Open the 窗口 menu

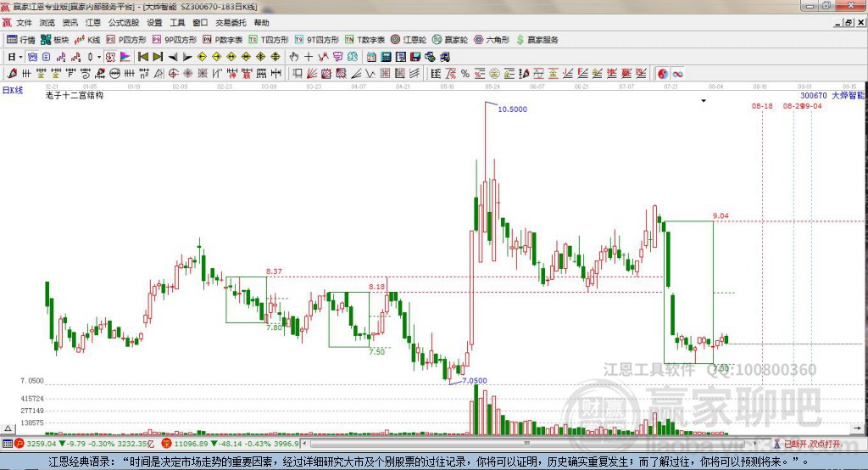click(x=200, y=23)
